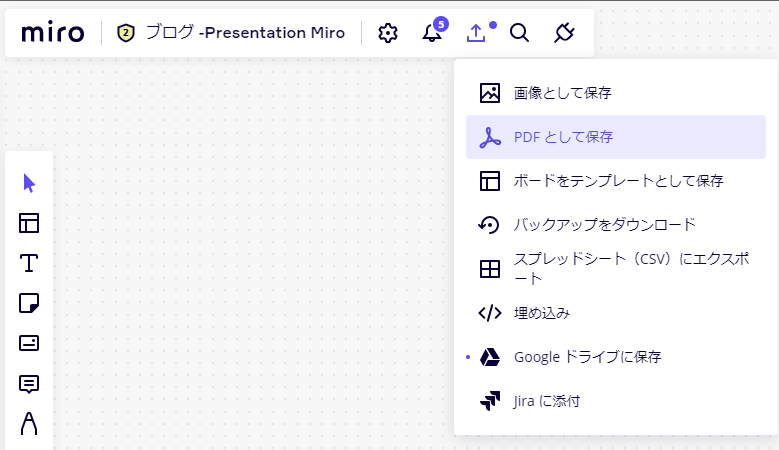The height and width of the screenshot is (450, 779).
Task: Click the Jira logo icon
Action: coord(490,401)
